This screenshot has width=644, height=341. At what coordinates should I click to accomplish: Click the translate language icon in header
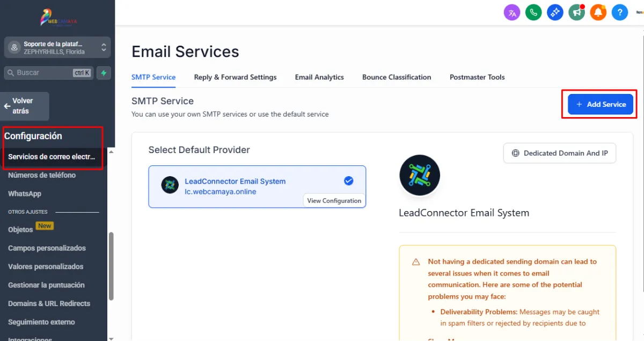512,12
